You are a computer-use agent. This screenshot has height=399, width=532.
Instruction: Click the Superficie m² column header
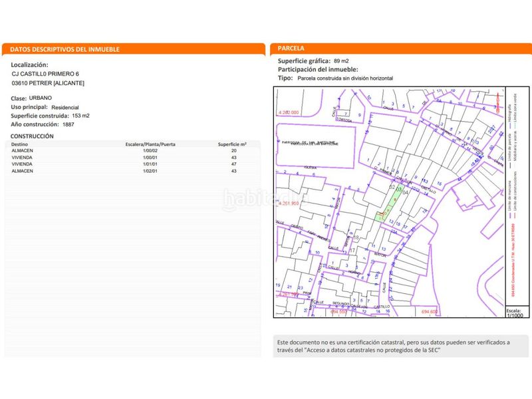(232, 144)
